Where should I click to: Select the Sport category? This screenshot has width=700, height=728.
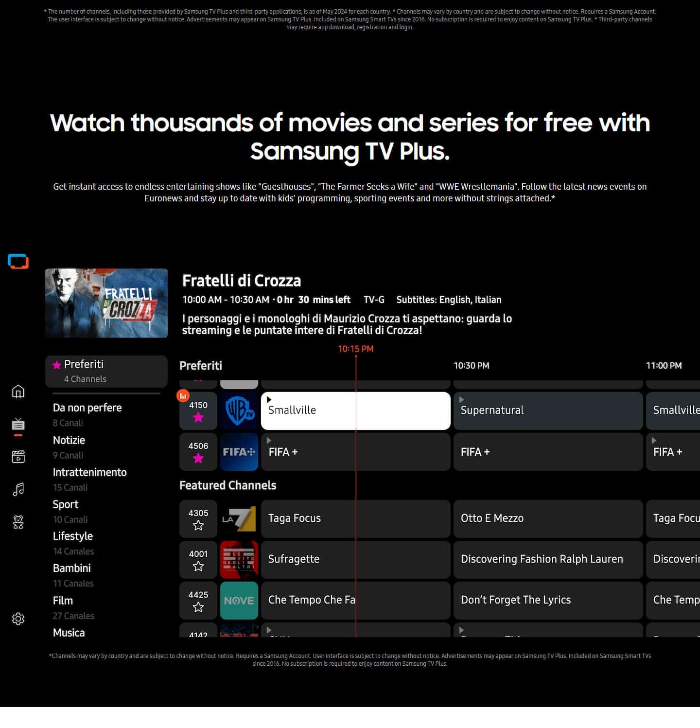pyautogui.click(x=66, y=504)
